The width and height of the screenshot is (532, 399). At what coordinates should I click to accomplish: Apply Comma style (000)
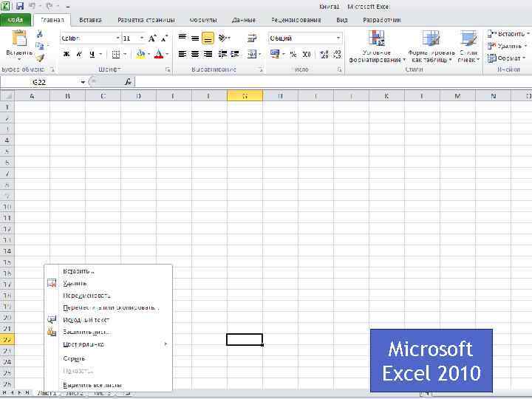point(307,54)
